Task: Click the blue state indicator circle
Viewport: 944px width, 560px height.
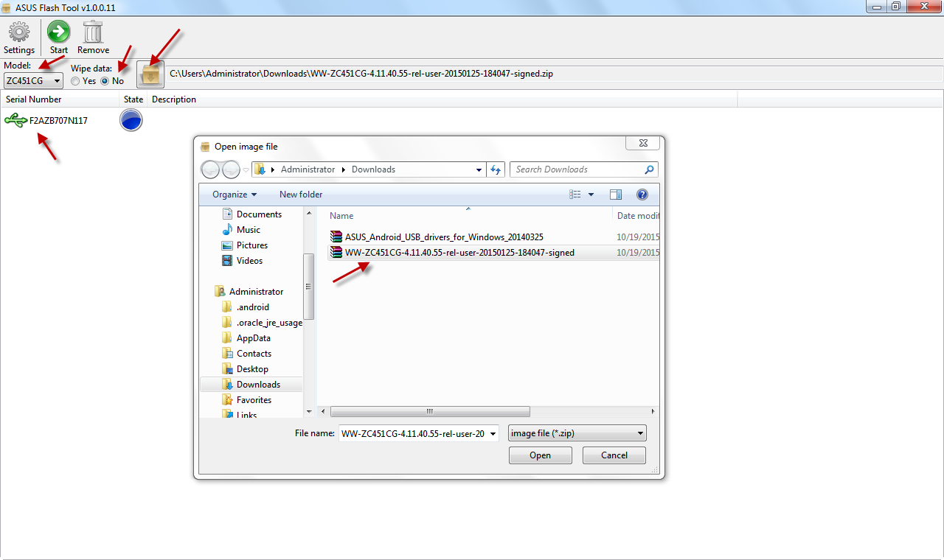Action: point(131,120)
